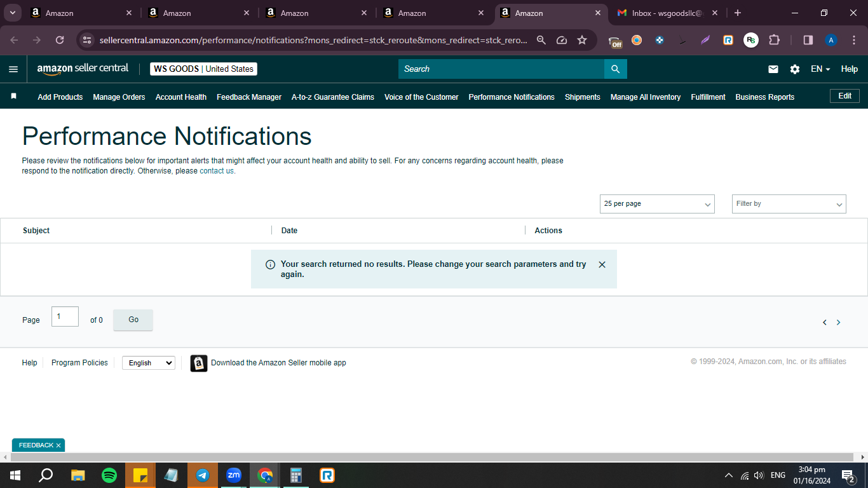Image resolution: width=868 pixels, height=488 pixels.
Task: Open Seller Central settings gear
Action: pyautogui.click(x=795, y=69)
